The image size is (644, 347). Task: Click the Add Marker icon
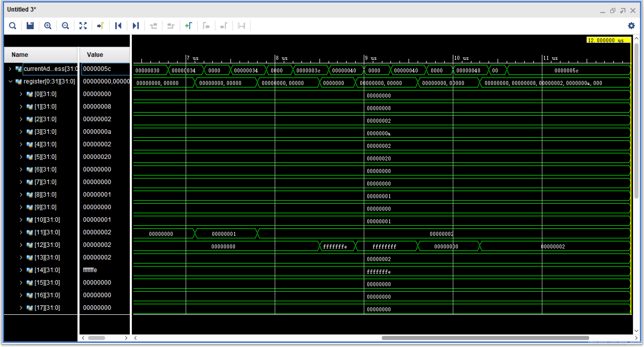(x=188, y=26)
